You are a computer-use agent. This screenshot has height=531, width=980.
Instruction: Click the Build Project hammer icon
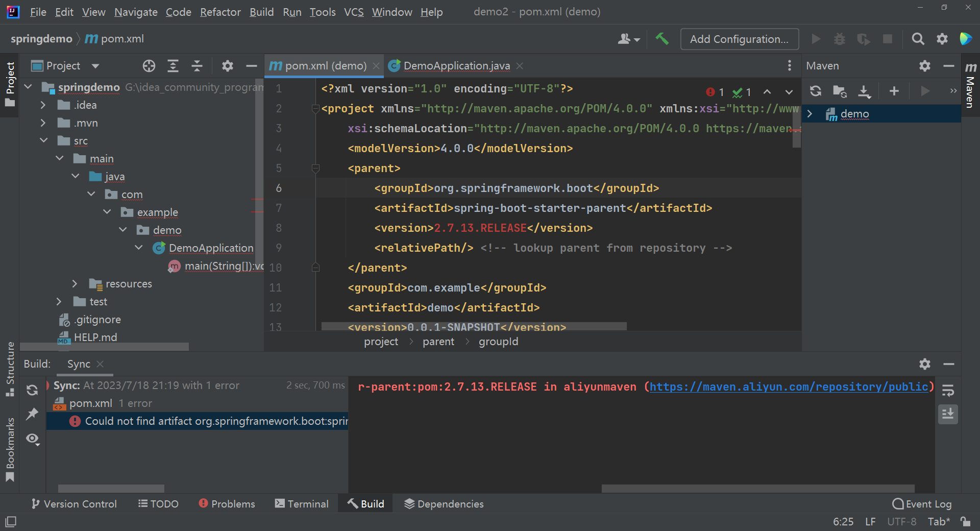[x=662, y=39]
